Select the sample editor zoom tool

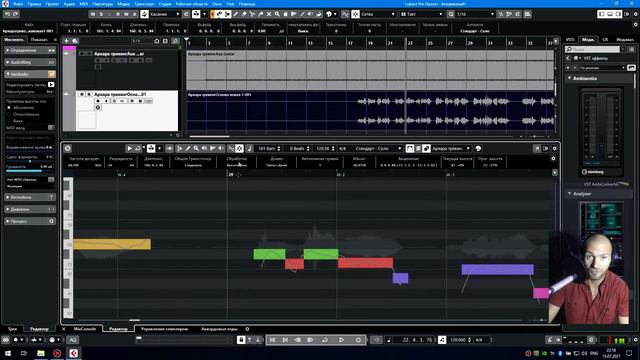click(x=196, y=149)
